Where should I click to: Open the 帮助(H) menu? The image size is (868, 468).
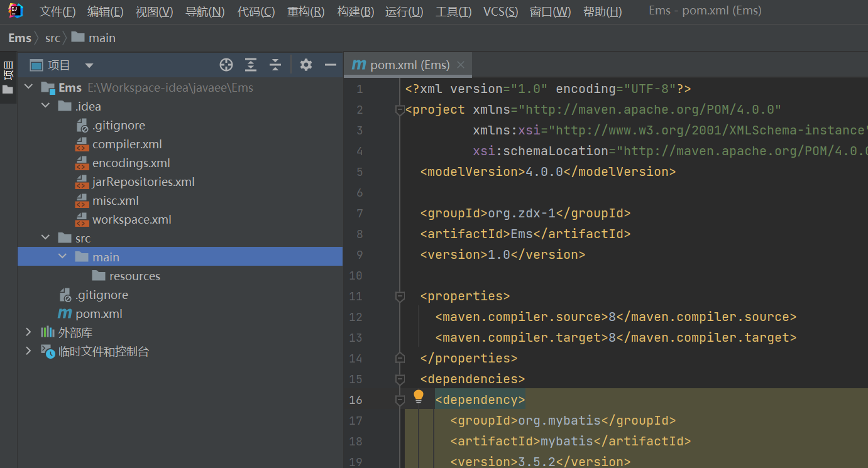click(x=602, y=11)
